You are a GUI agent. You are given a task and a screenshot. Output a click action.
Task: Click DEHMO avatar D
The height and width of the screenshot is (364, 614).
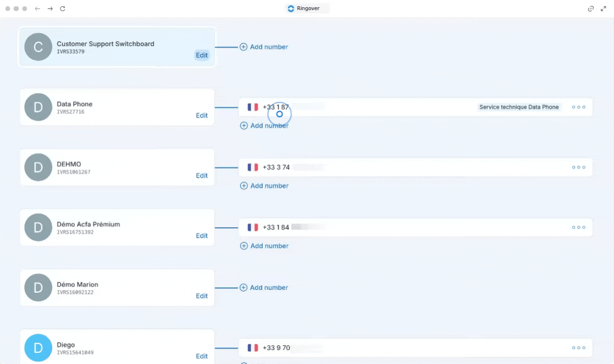pos(38,167)
